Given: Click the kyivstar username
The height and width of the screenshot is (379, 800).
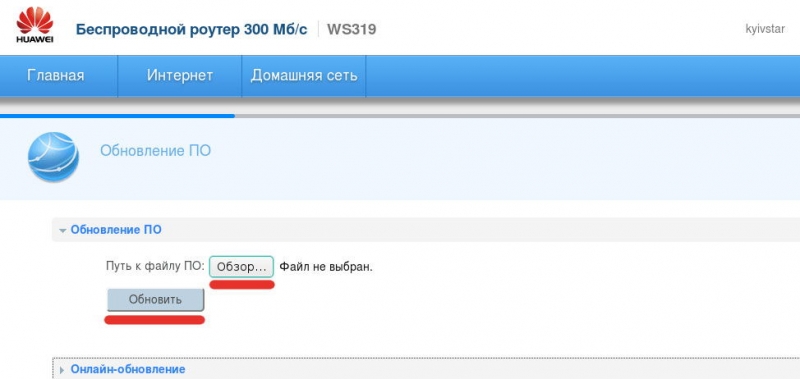Looking at the screenshot, I should [x=765, y=29].
